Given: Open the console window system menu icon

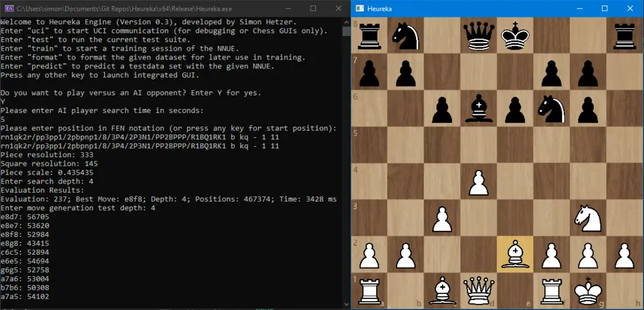Looking at the screenshot, I should click(9, 8).
